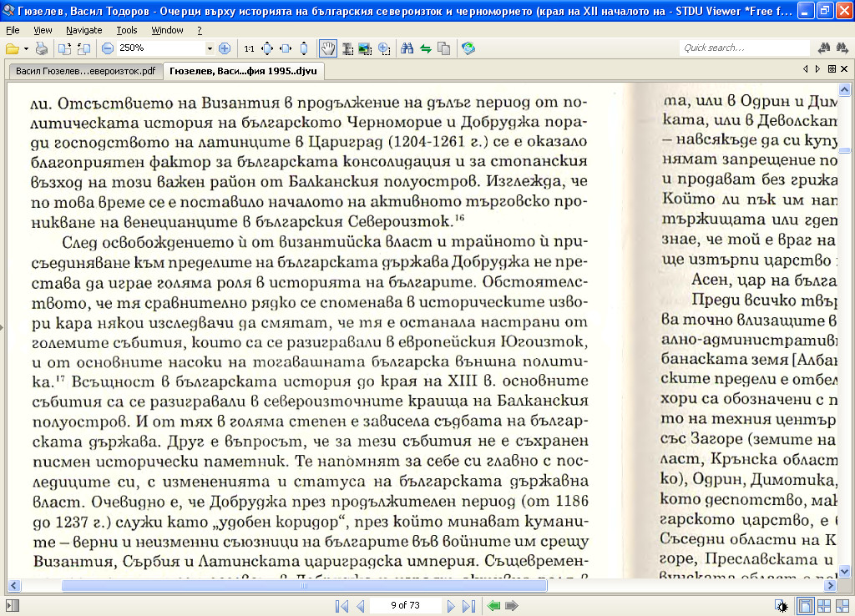Click the binoculars search icon in toolbar
The width and height of the screenshot is (855, 616).
coord(407,48)
